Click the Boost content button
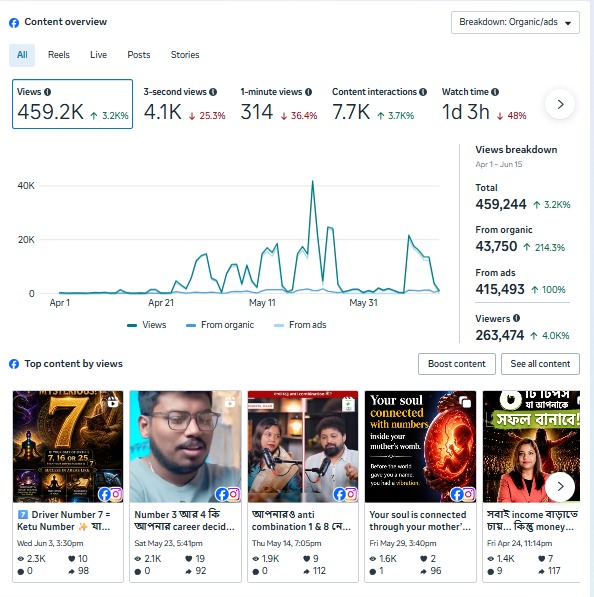The width and height of the screenshot is (594, 597). pos(457,364)
